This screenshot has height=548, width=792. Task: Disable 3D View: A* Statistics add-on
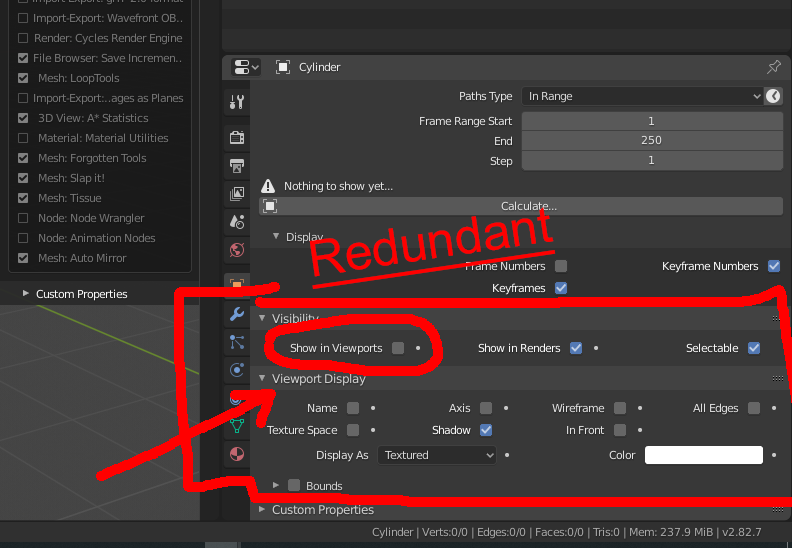23,118
